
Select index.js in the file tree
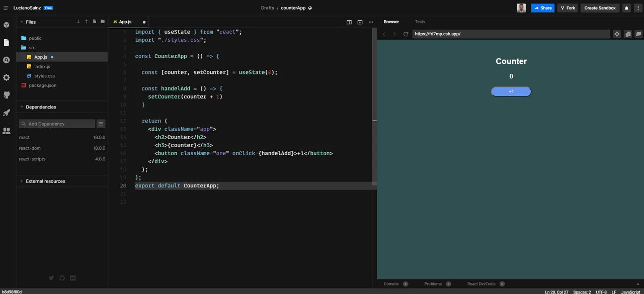click(42, 66)
